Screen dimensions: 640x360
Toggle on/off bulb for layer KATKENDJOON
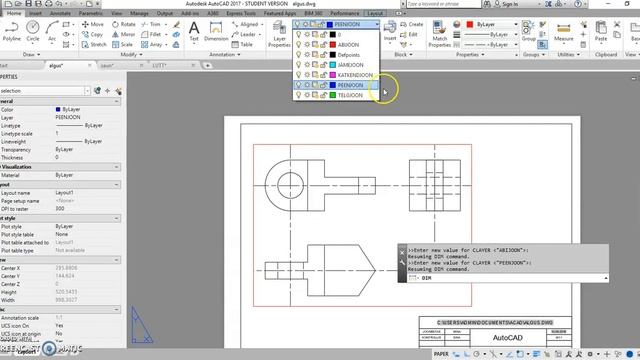coord(298,75)
